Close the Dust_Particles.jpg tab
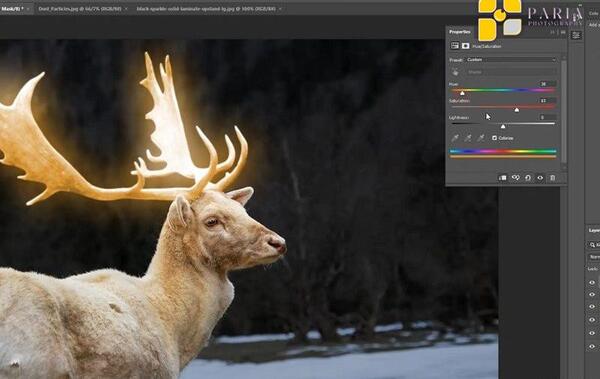This screenshot has height=379, width=600. click(126, 8)
